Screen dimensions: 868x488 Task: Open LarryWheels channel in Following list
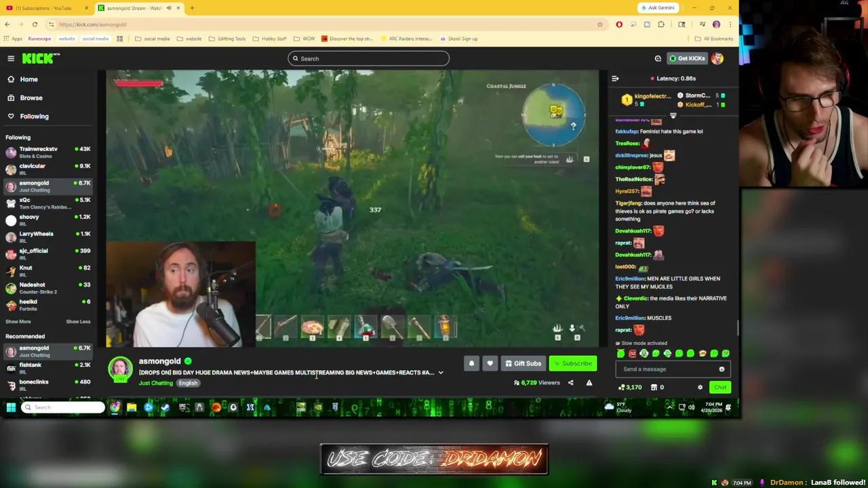(x=47, y=237)
